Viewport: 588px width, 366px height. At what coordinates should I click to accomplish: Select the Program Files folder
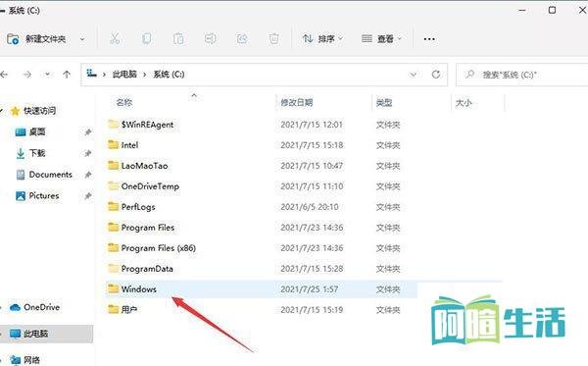pos(148,228)
